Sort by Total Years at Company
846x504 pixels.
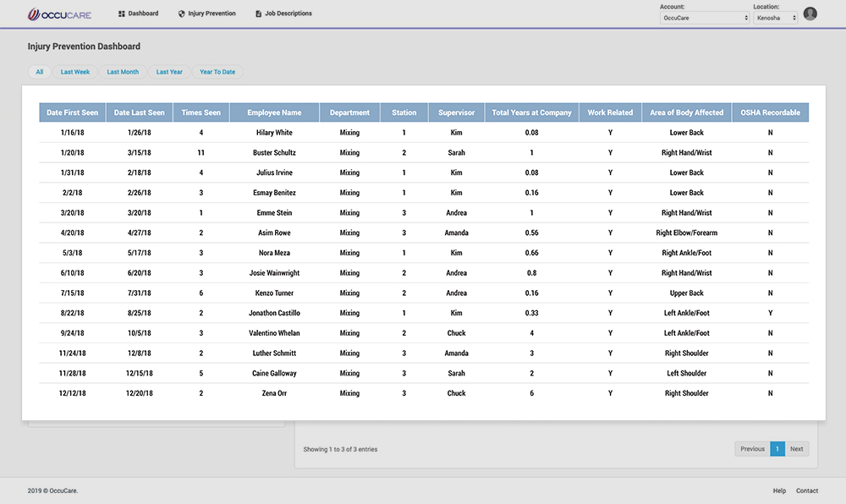pos(531,112)
